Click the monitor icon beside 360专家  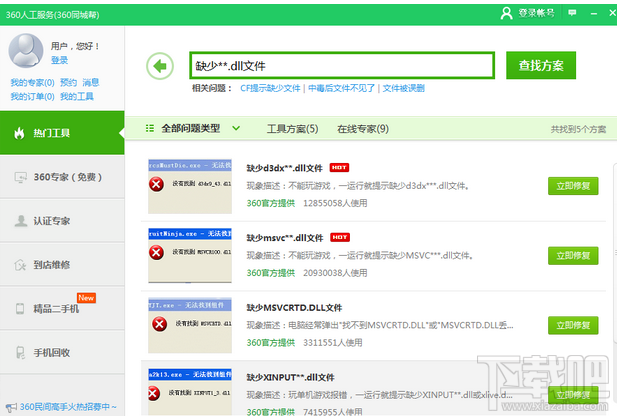point(20,177)
